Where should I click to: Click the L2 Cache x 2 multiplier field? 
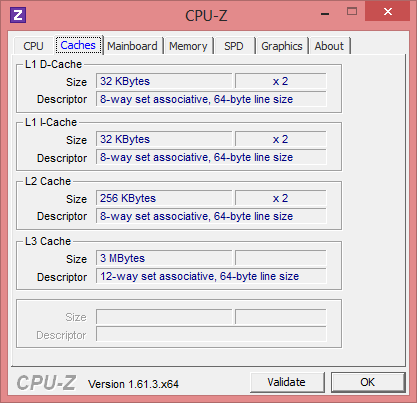(281, 198)
